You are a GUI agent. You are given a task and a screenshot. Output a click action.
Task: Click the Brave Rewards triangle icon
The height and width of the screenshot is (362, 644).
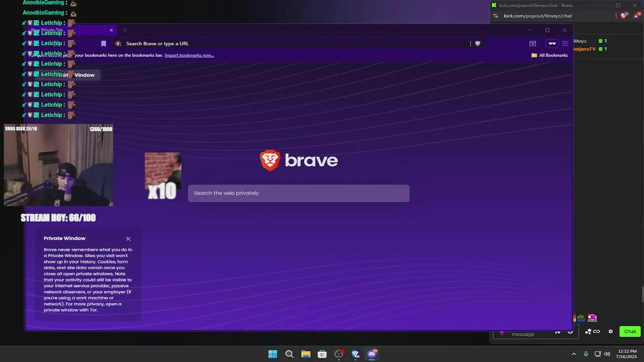tap(637, 16)
